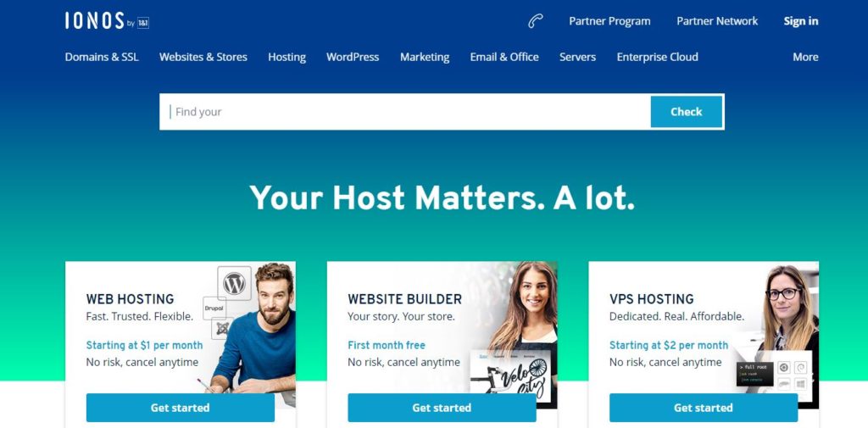Click the Joomla logo tile
Viewport: 868px width, 428px height.
(222, 328)
